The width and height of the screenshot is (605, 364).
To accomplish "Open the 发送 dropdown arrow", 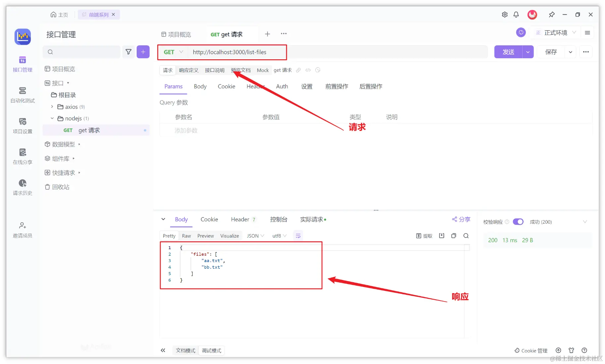I will tap(528, 52).
